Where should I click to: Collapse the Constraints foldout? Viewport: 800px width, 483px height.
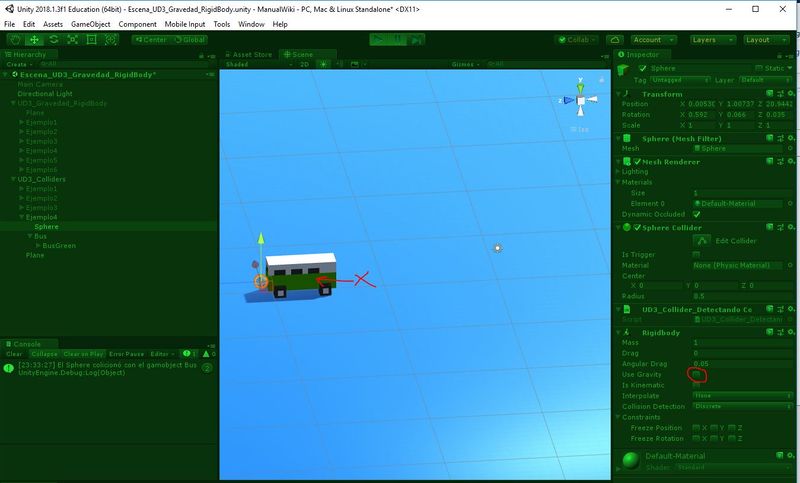[x=619, y=417]
